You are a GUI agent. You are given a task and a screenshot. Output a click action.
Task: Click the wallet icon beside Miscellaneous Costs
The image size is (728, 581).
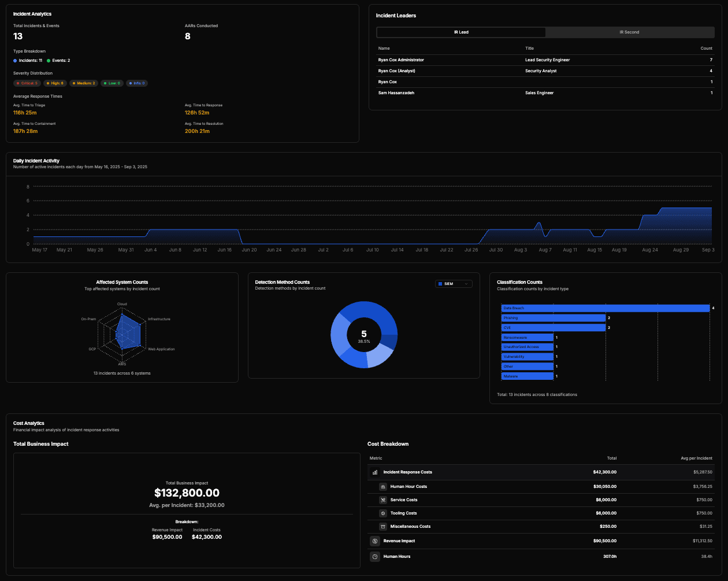point(382,527)
